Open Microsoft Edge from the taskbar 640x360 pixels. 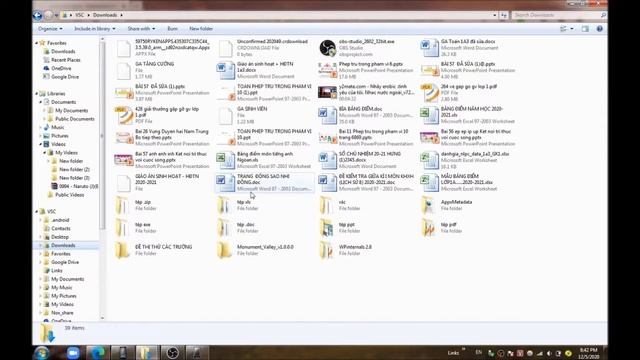click(98, 353)
